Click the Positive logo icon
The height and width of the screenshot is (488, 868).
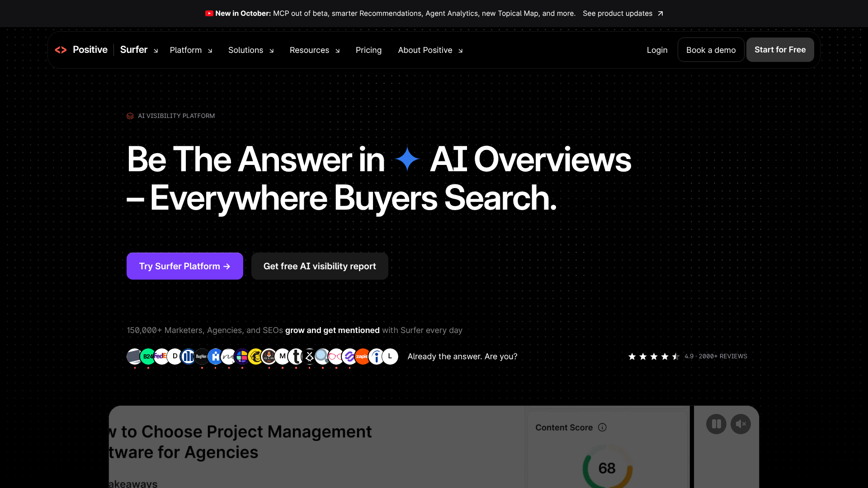(61, 50)
